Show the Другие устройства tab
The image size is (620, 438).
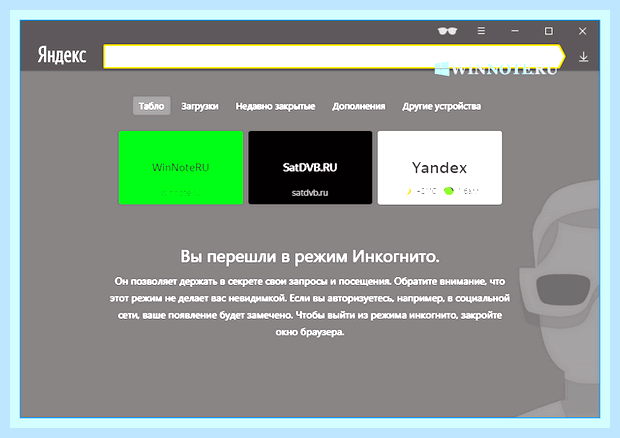442,106
